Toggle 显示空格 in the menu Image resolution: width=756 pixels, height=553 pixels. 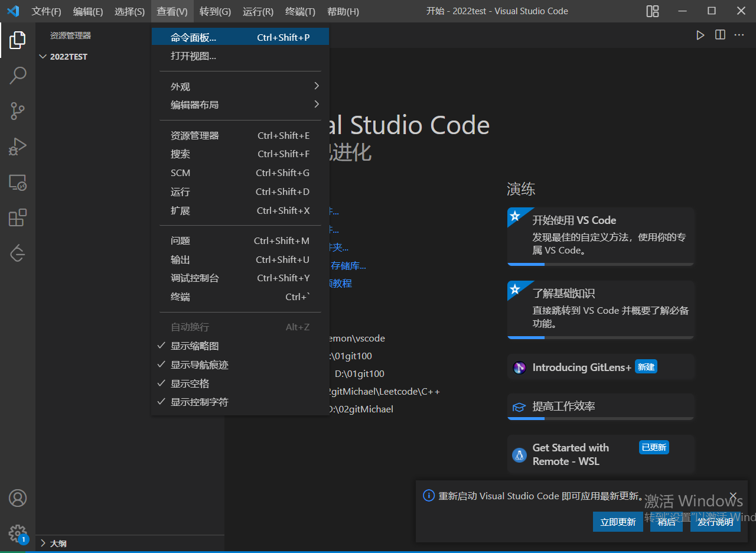[240, 384]
